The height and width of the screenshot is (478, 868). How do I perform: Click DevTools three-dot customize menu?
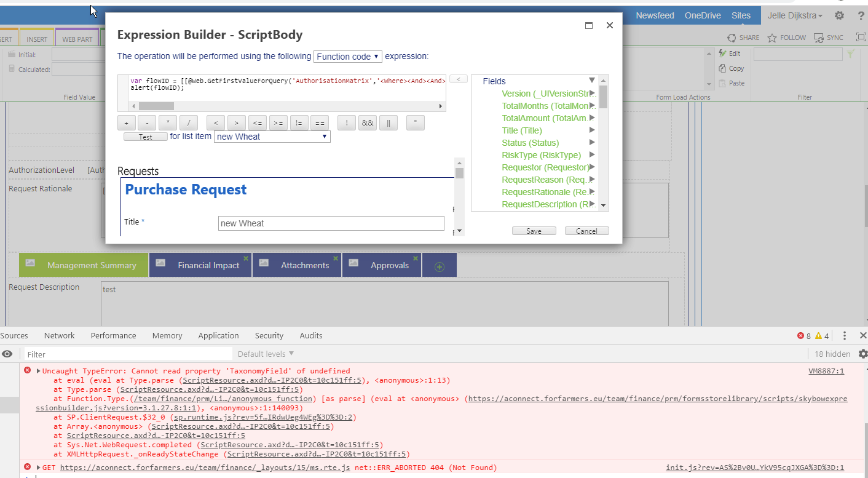[844, 335]
